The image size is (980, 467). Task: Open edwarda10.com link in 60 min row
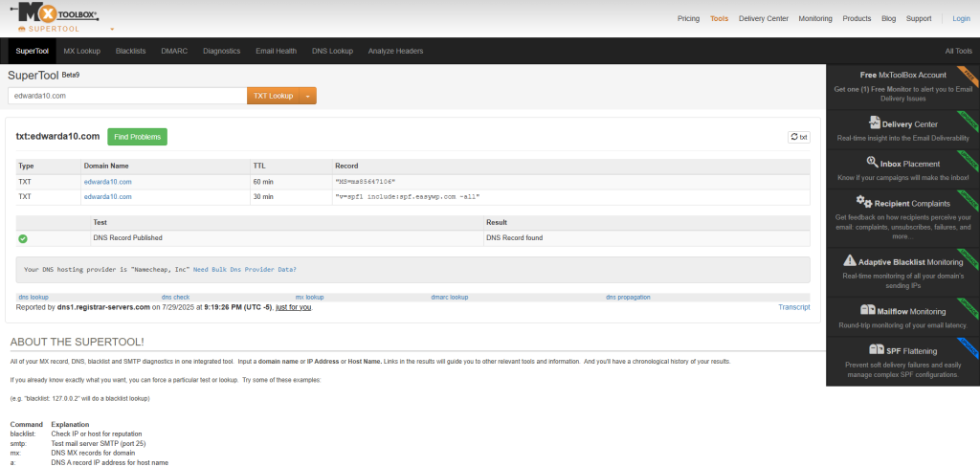(x=107, y=182)
